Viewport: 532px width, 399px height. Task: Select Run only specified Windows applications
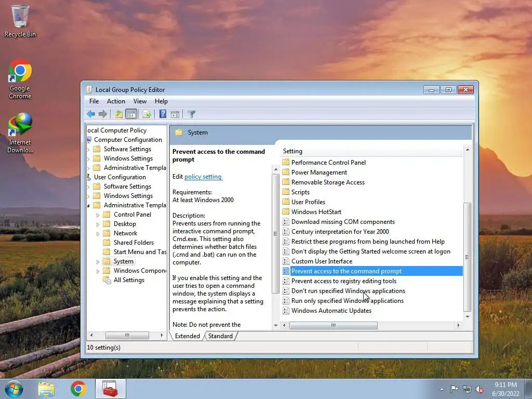[x=348, y=300]
